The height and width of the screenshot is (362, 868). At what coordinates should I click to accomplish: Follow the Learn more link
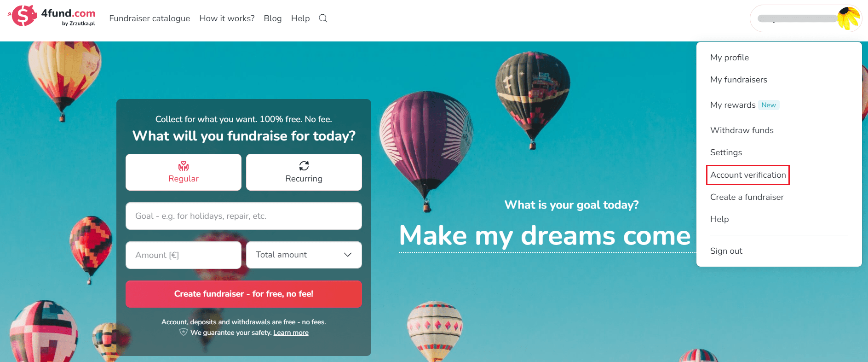[x=291, y=333]
